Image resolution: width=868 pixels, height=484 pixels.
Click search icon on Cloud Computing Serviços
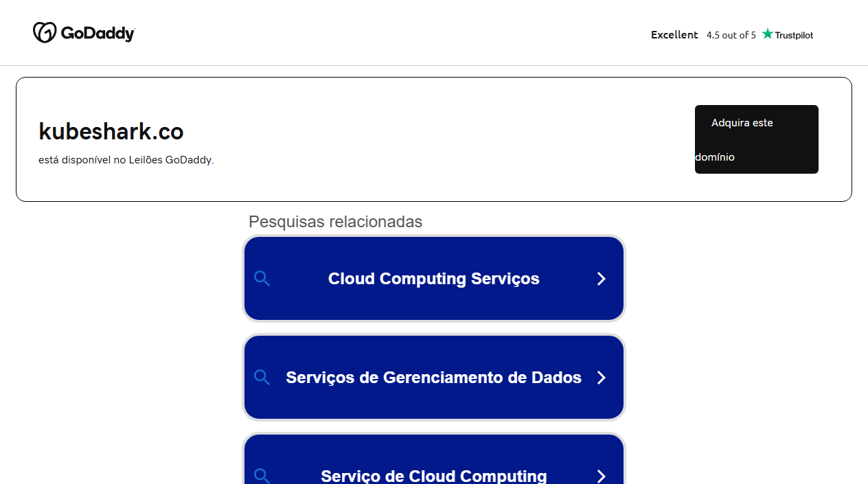(262, 278)
